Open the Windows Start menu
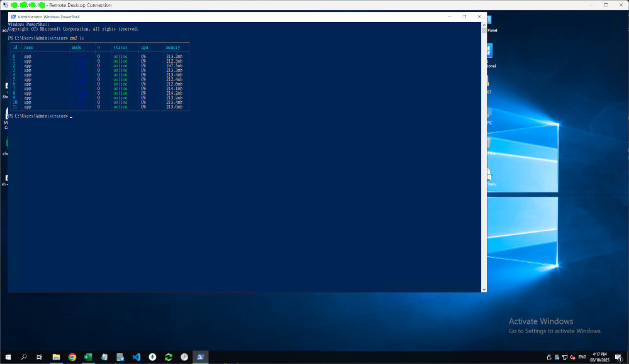Viewport: 629px width, 364px height. point(8,357)
